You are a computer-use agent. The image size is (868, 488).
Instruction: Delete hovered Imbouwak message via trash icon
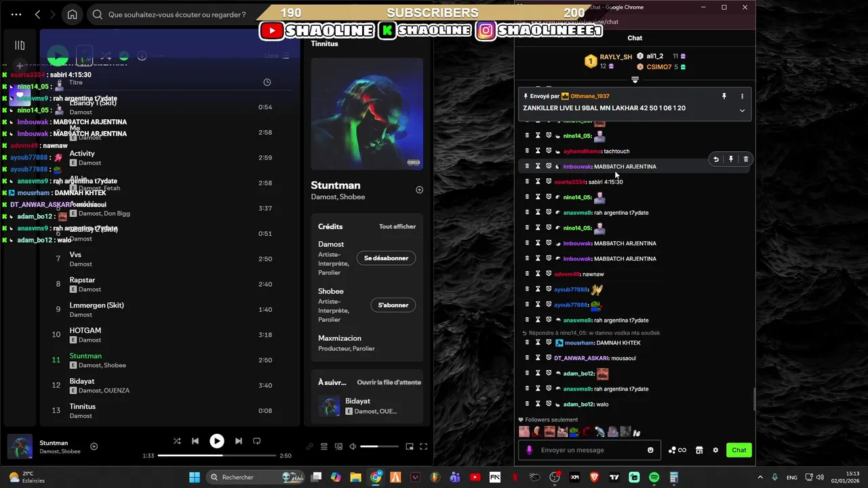pos(746,159)
